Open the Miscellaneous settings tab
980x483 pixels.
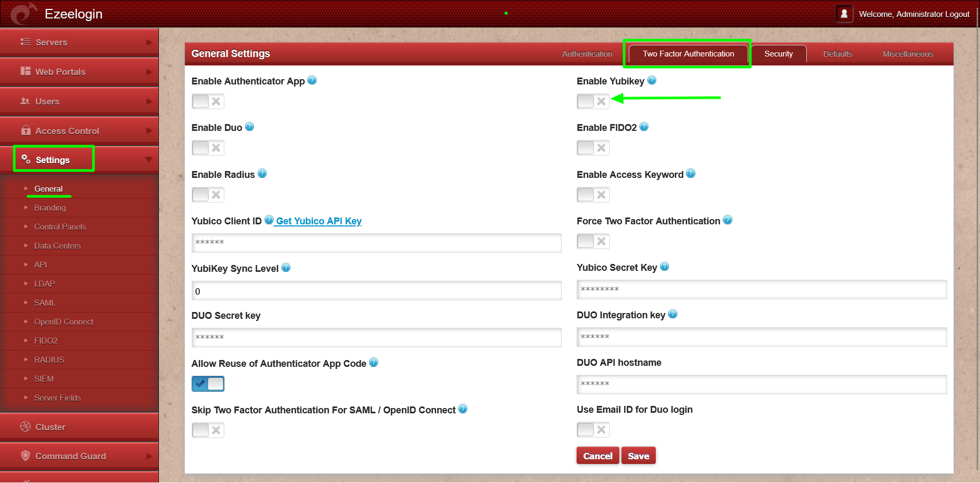pos(907,54)
